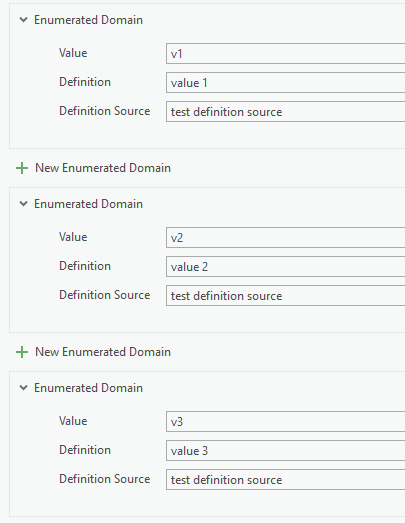
Task: Click the Enumerated Domain heading above v2
Action: (x=88, y=204)
